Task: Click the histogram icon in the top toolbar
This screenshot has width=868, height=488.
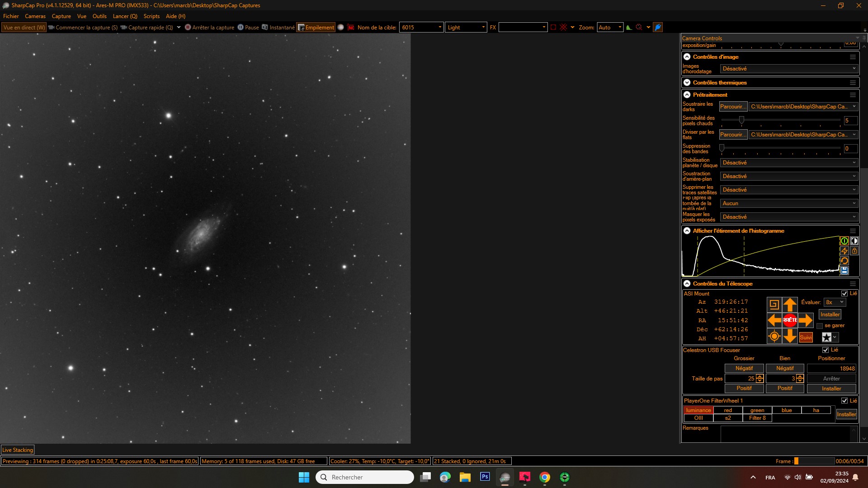Action: (x=629, y=28)
